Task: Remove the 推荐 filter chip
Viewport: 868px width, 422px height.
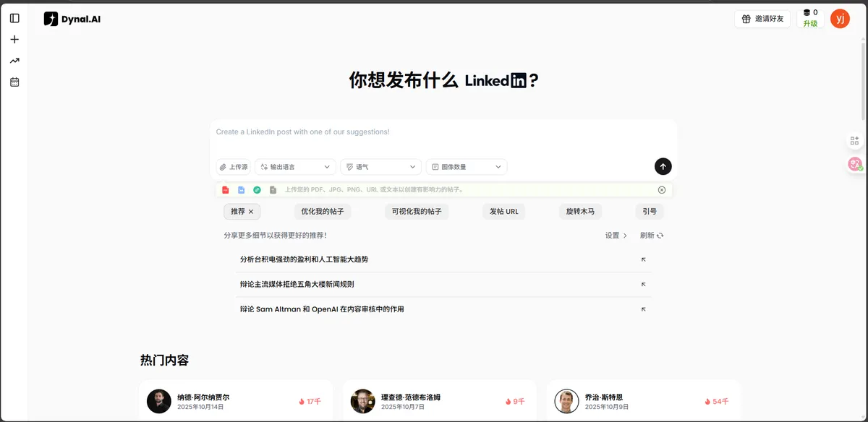Action: [252, 211]
